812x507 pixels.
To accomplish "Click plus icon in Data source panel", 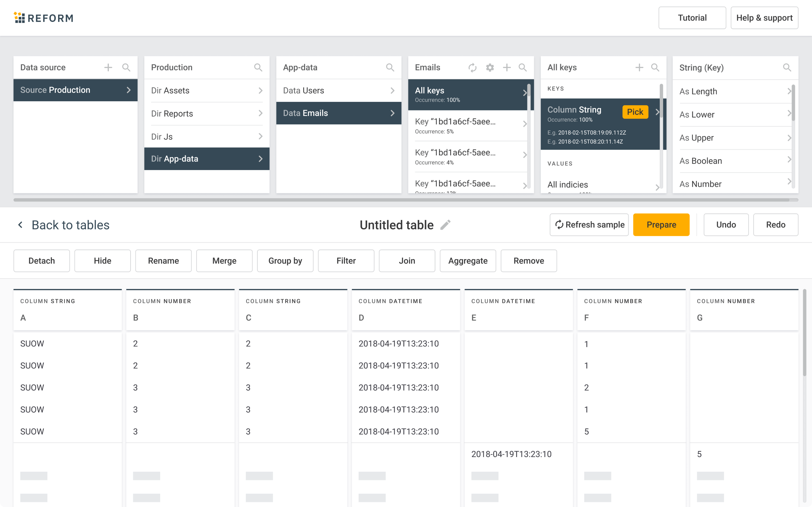I will pos(108,68).
